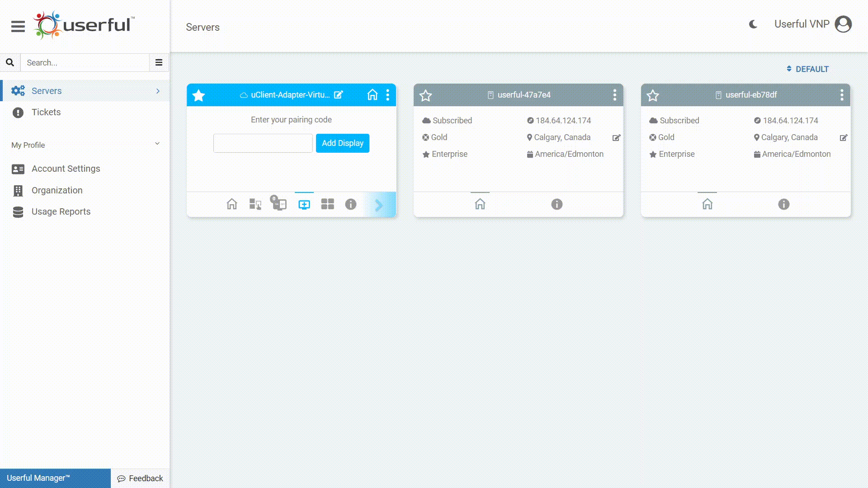Click the userful-47a7e4 server title

pos(524,95)
